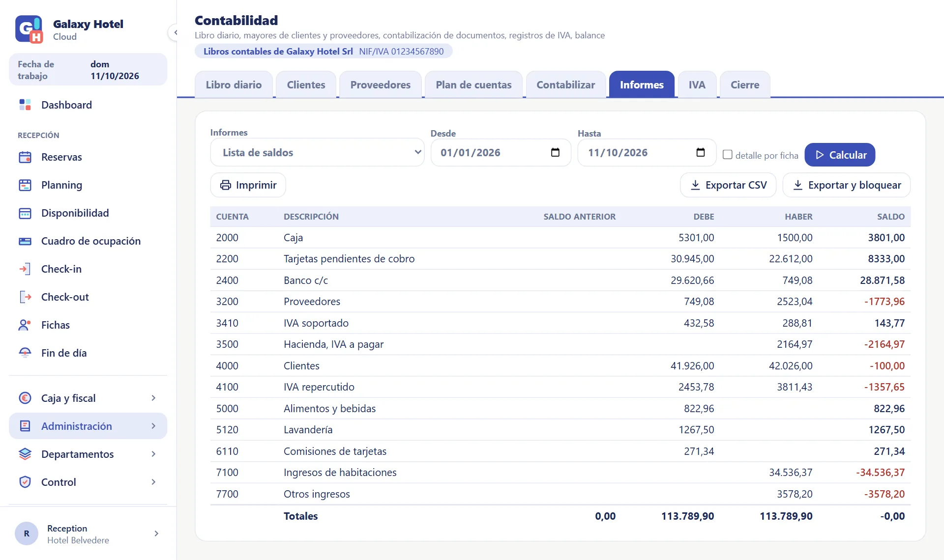Click the Cuadro de ocupación icon
Image resolution: width=944 pixels, height=560 pixels.
point(25,241)
